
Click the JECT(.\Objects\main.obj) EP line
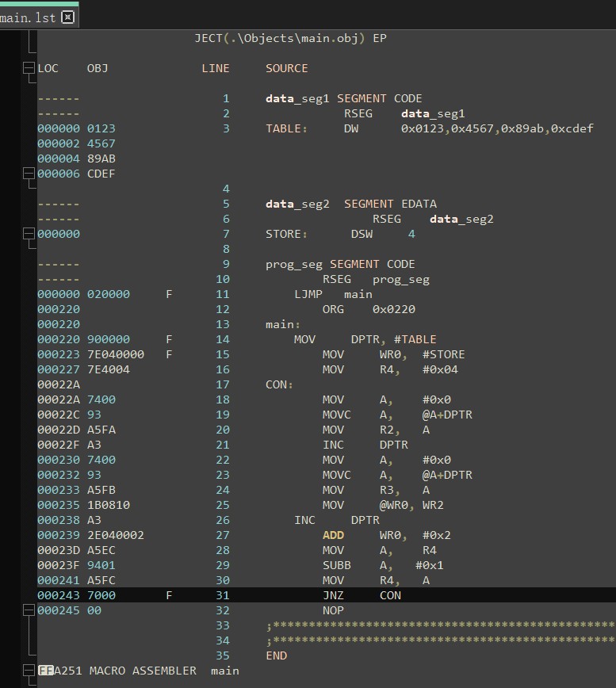click(290, 39)
